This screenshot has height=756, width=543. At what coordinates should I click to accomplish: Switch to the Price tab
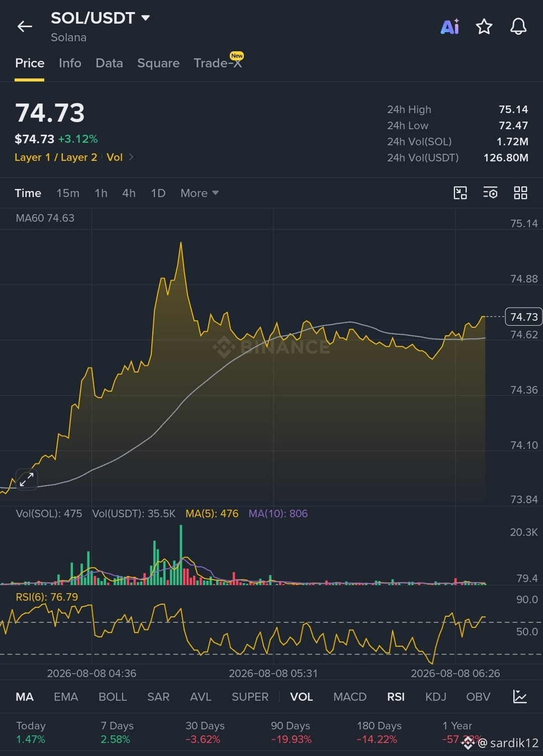click(x=30, y=63)
